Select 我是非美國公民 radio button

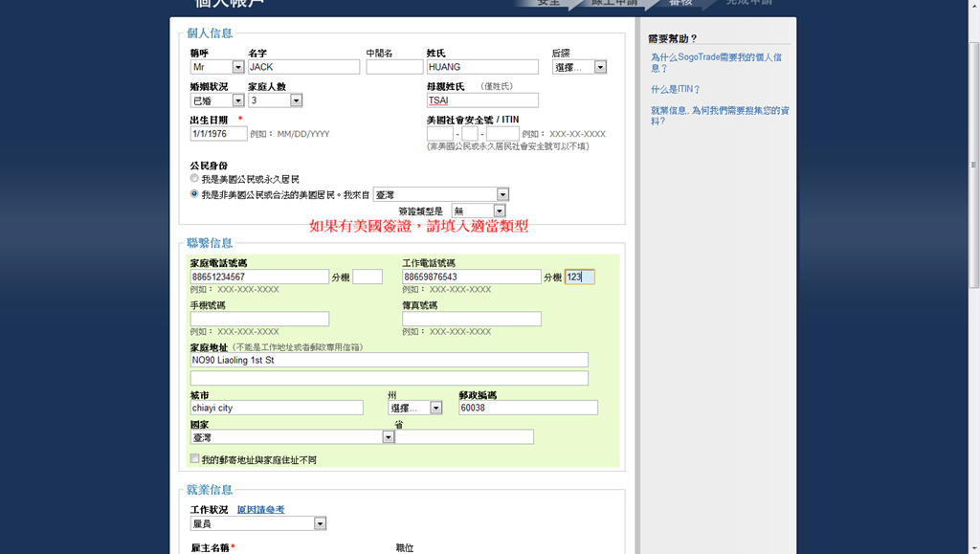pos(194,193)
